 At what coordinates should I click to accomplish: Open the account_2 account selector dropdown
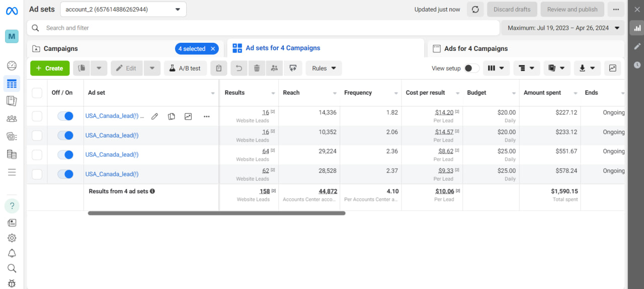pyautogui.click(x=123, y=9)
